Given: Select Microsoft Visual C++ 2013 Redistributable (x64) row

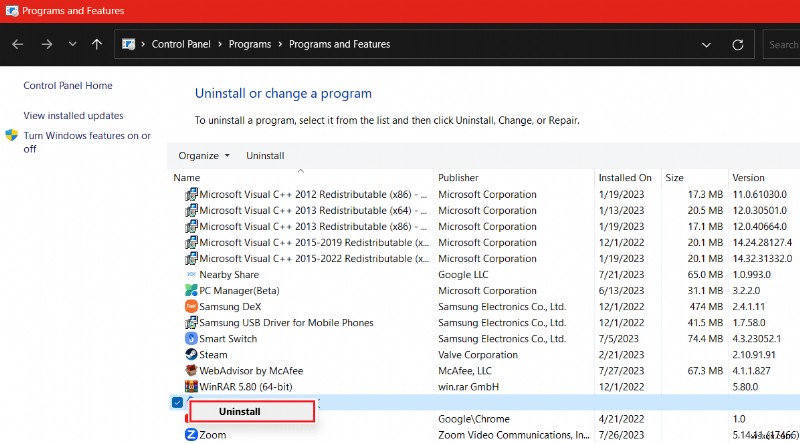Looking at the screenshot, I should pos(483,210).
